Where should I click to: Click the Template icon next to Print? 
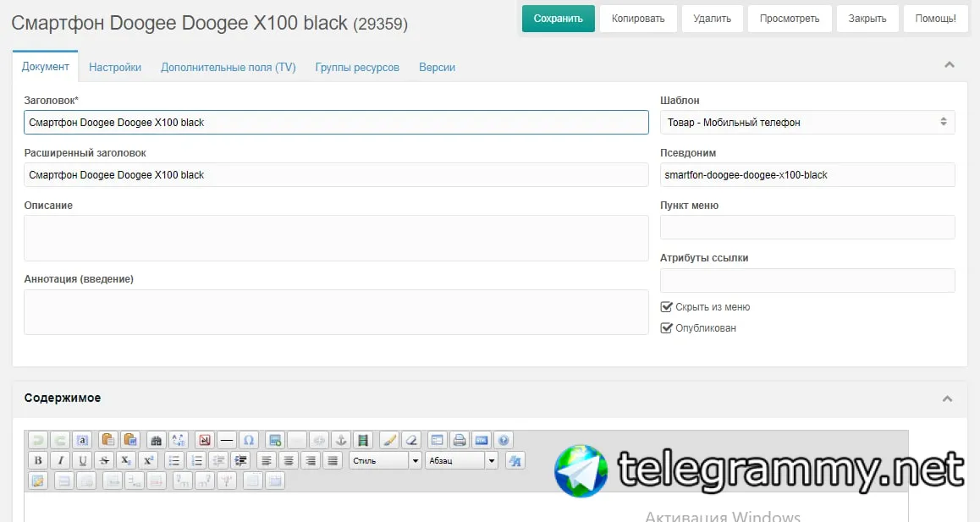tap(437, 441)
